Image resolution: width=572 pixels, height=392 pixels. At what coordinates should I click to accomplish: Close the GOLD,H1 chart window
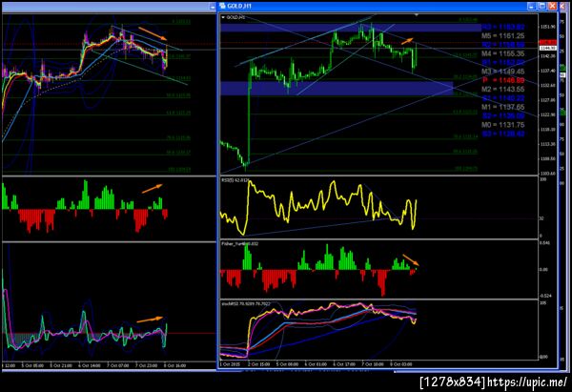553,7
